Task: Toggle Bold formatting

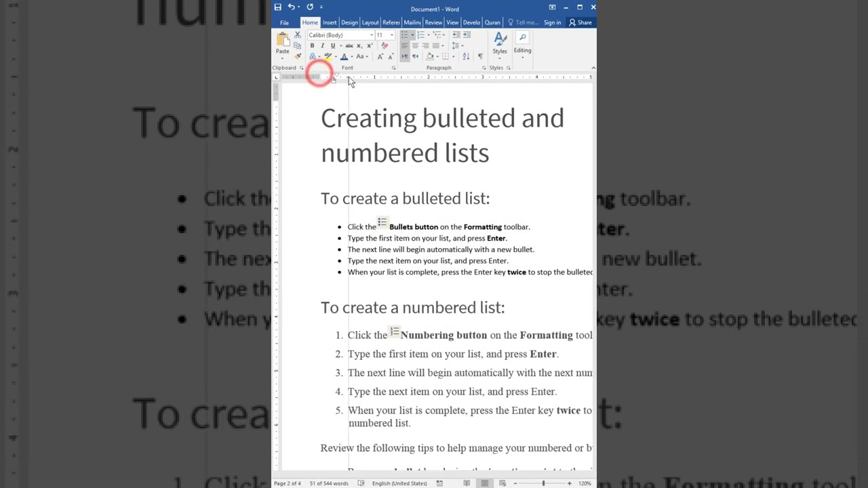Action: (x=312, y=45)
